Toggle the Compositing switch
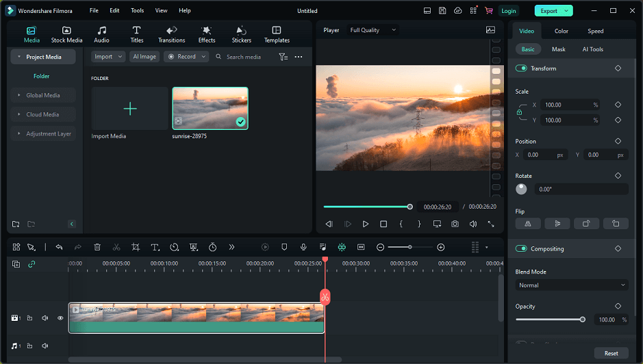This screenshot has width=643, height=364. tap(521, 248)
